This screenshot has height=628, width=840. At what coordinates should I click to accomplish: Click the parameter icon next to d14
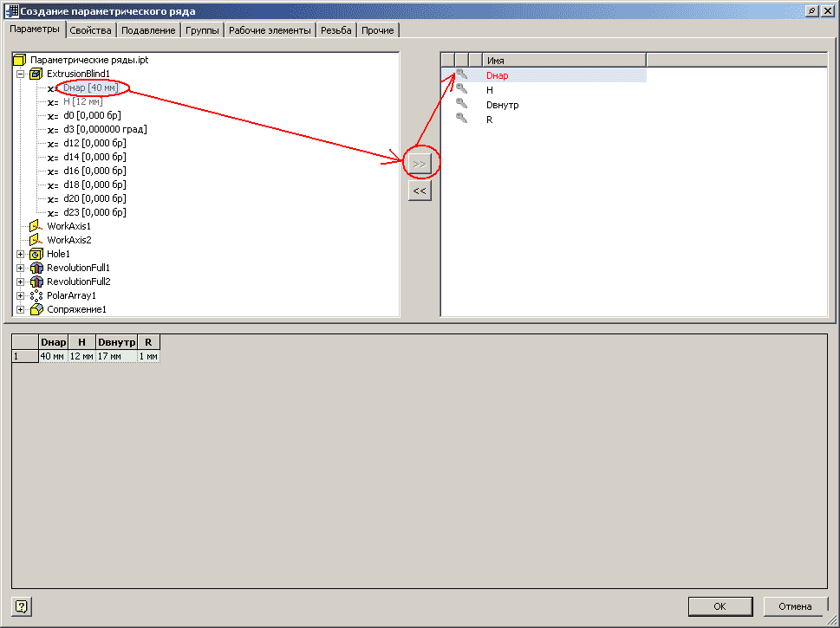click(53, 158)
